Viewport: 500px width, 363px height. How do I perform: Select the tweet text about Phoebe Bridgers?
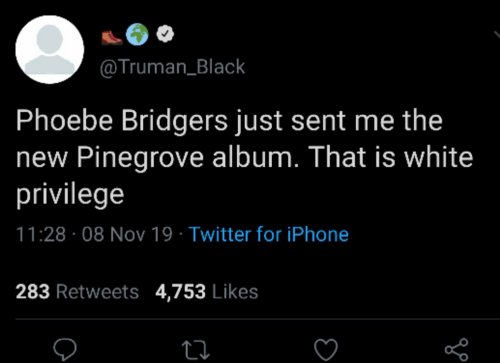point(244,157)
